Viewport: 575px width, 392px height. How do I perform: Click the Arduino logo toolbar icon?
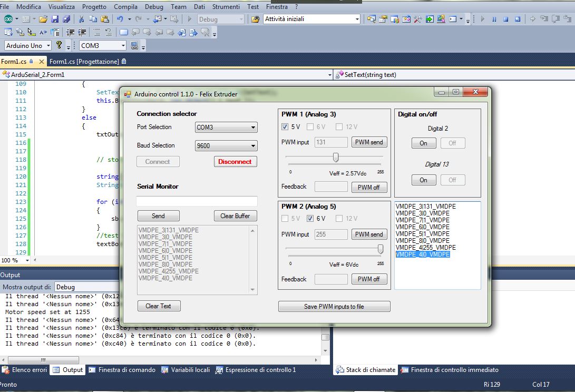click(8, 19)
